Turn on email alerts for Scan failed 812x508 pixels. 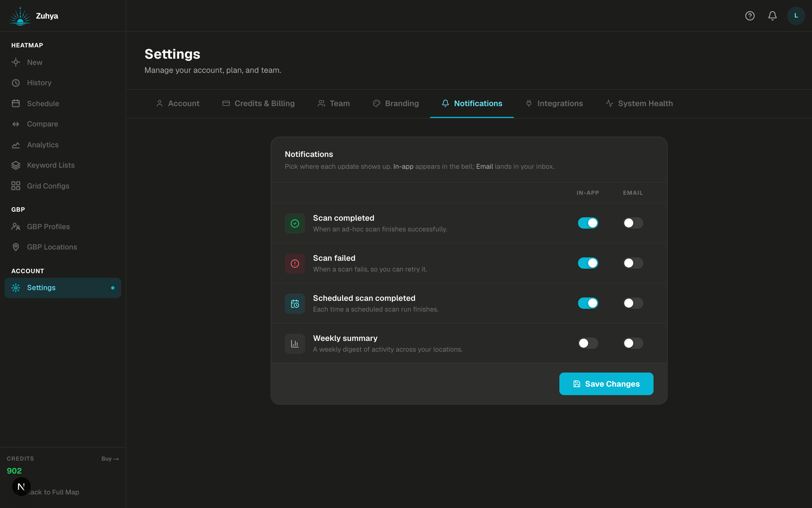click(x=633, y=263)
